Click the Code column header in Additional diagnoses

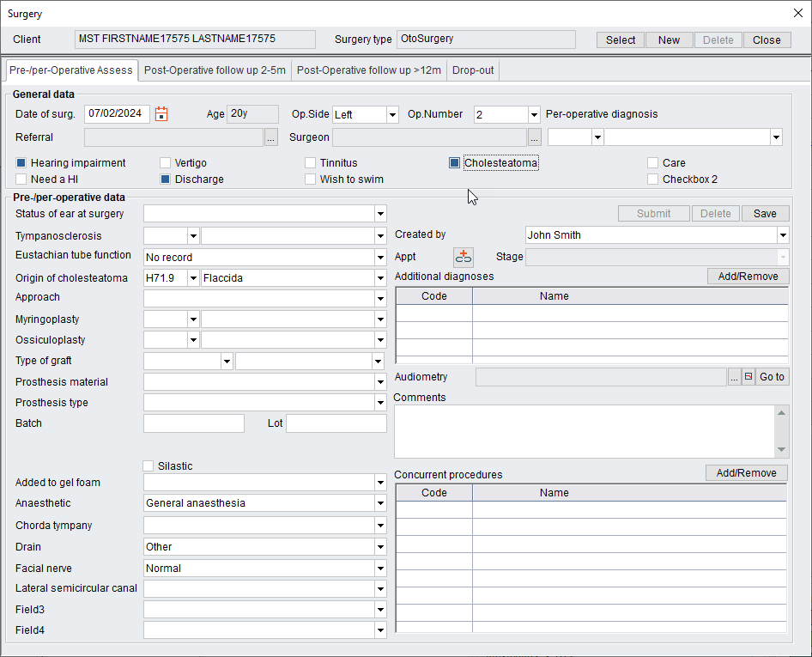[434, 295]
